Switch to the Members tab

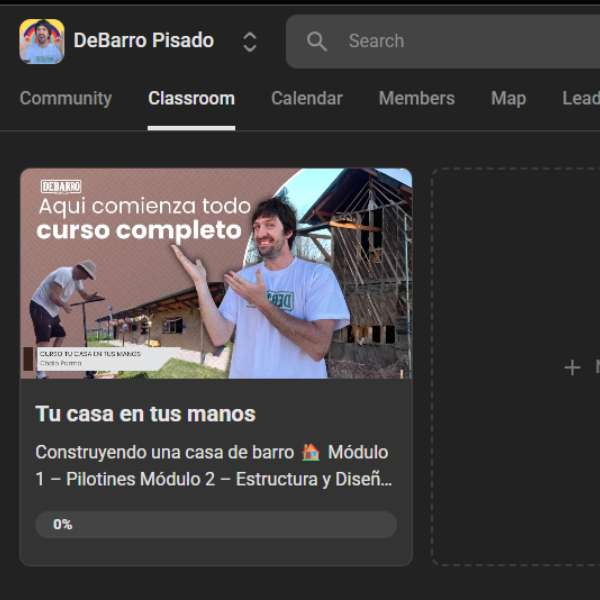pos(417,98)
